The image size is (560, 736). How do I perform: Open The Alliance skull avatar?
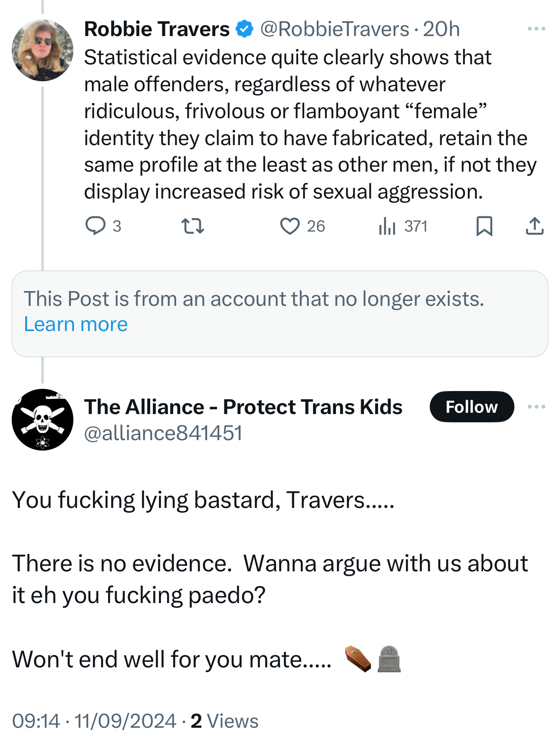(x=43, y=419)
